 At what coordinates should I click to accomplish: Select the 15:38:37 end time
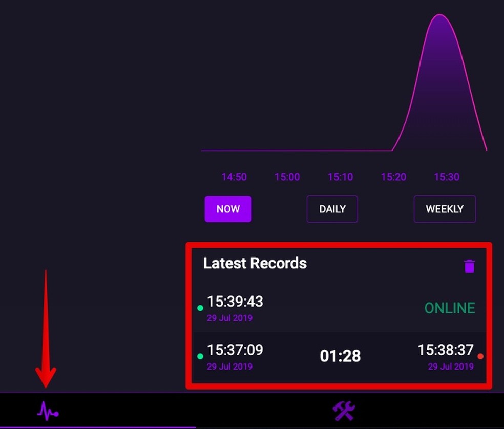445,350
